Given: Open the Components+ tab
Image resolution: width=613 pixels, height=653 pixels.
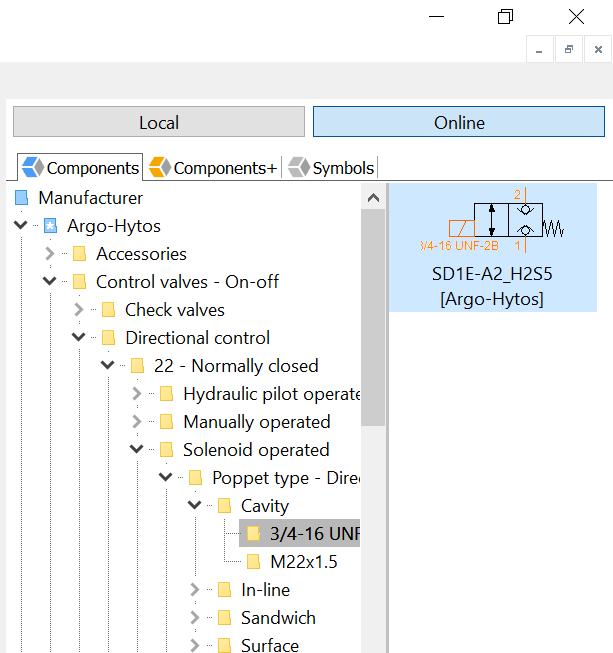Looking at the screenshot, I should [x=212, y=168].
